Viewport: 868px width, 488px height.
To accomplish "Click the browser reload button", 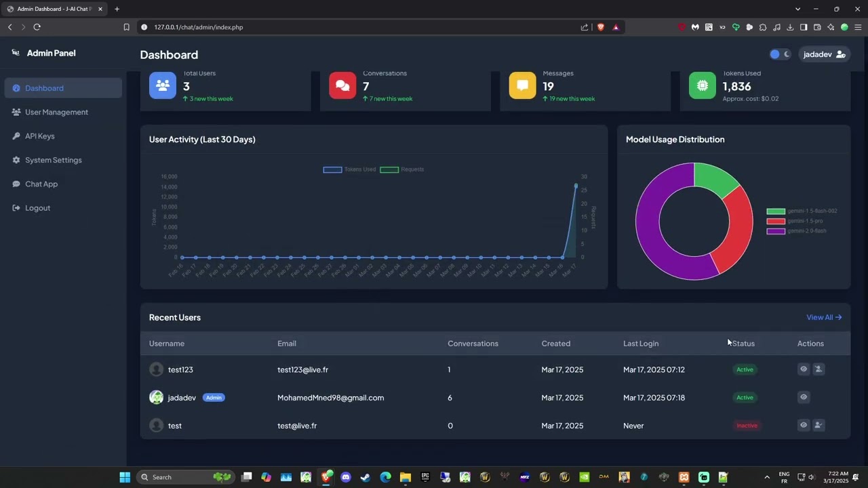I will pos(37,27).
